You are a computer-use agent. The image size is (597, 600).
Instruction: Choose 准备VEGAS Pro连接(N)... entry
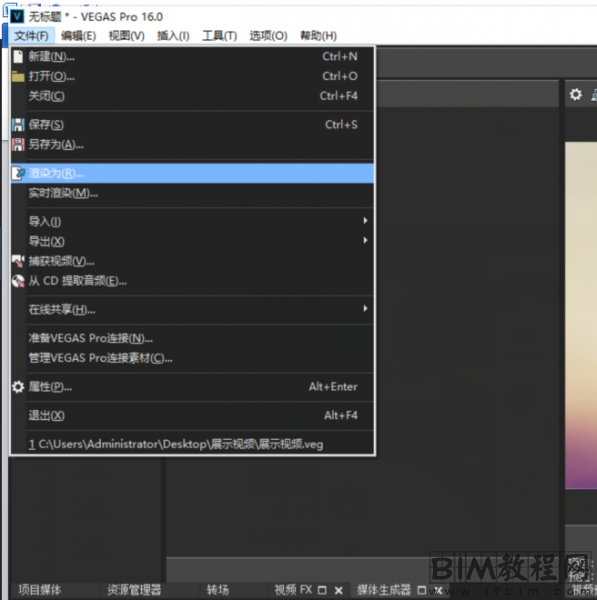pos(192,338)
